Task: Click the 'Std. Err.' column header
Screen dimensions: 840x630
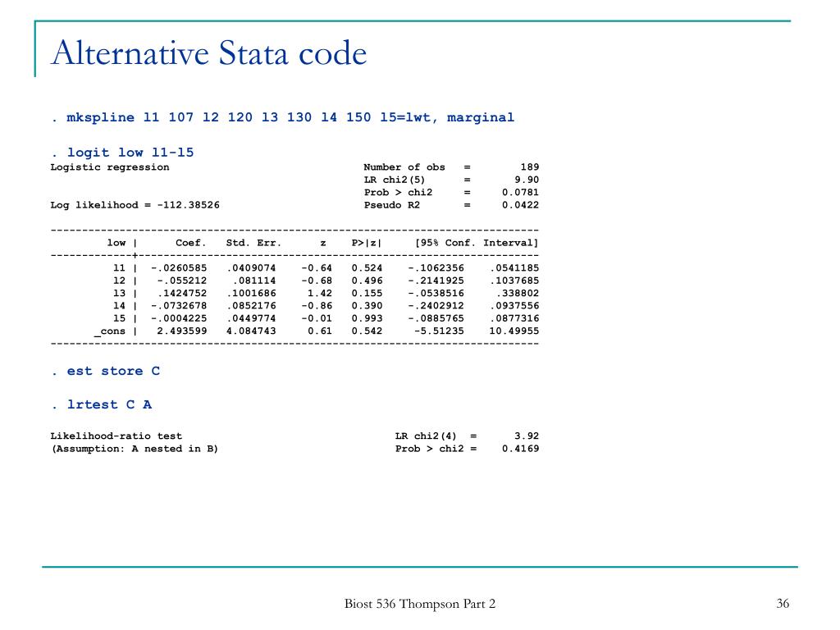Action: point(254,243)
